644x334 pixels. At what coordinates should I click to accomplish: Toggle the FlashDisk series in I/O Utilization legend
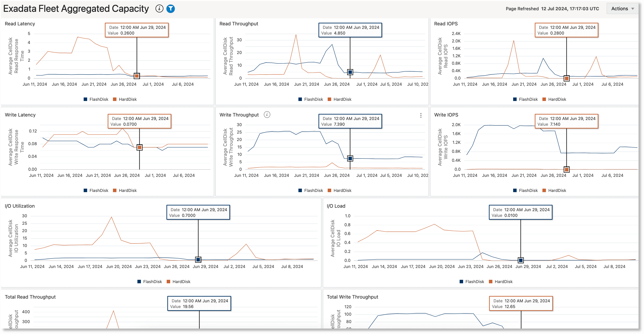tap(139, 282)
